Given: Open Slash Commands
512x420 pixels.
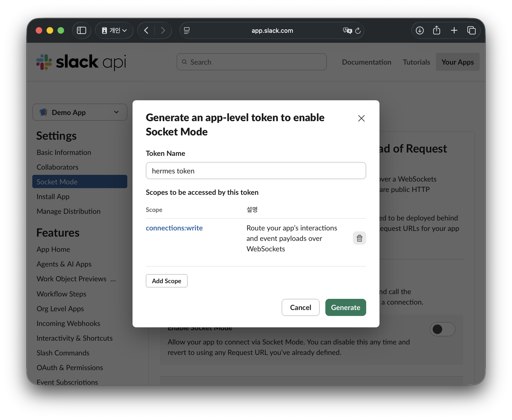Looking at the screenshot, I should tap(63, 353).
